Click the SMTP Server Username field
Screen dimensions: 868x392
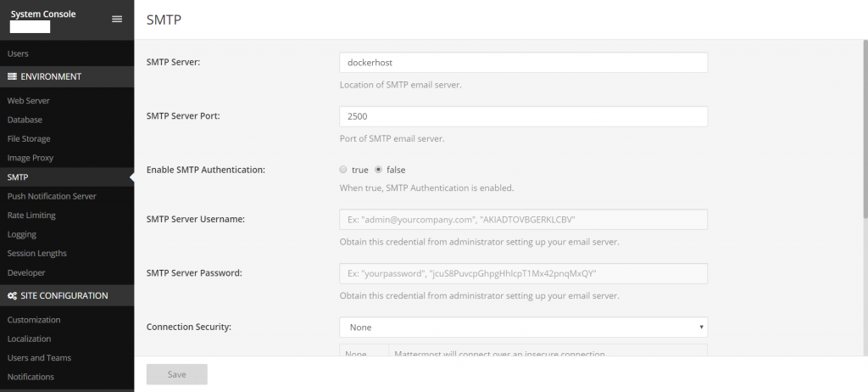(523, 220)
